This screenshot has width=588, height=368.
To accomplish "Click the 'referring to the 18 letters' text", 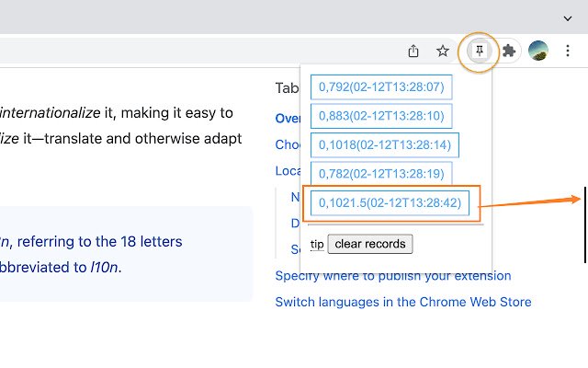I will click(x=99, y=241).
